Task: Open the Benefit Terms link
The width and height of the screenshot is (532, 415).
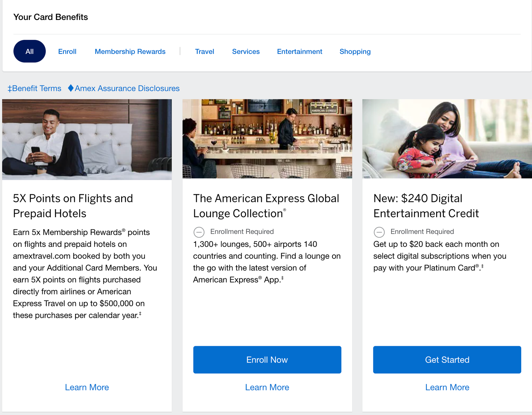Action: [34, 88]
